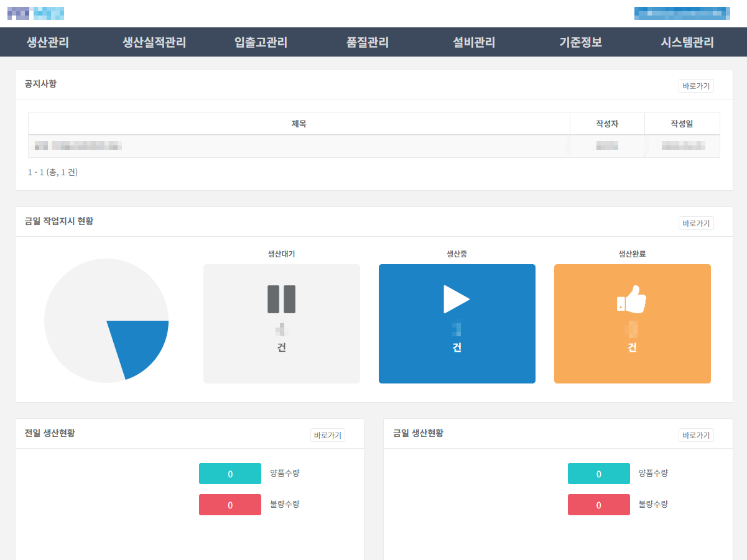Image resolution: width=747 pixels, height=560 pixels.
Task: Click the play icon in 생산중 card
Action: 456,299
